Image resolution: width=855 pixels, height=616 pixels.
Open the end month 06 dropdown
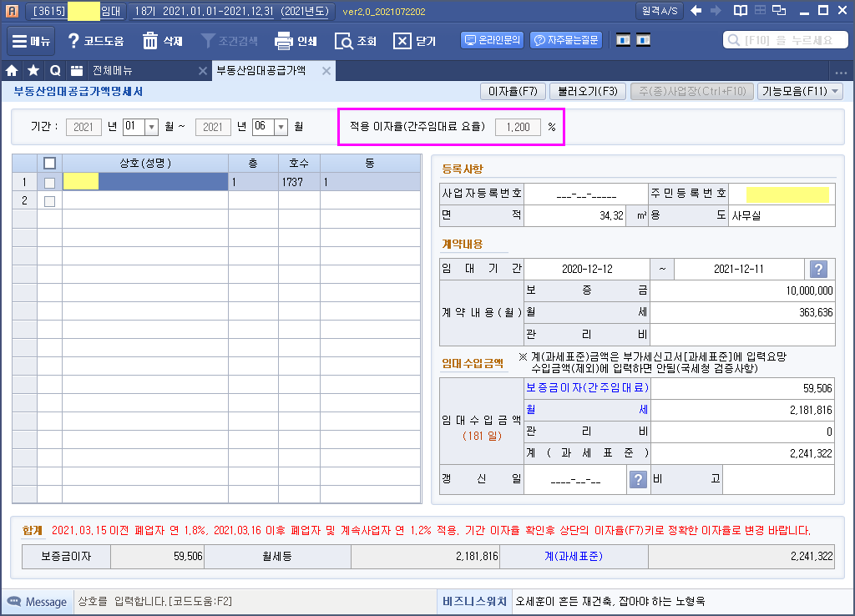pyautogui.click(x=281, y=127)
